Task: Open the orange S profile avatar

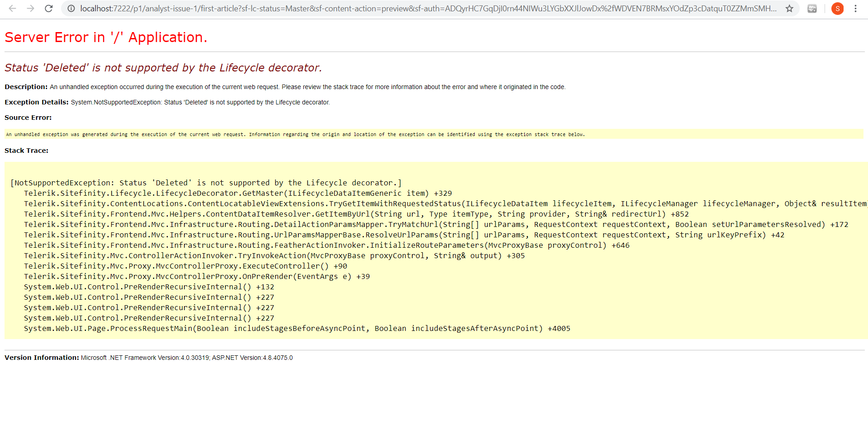Action: [838, 9]
